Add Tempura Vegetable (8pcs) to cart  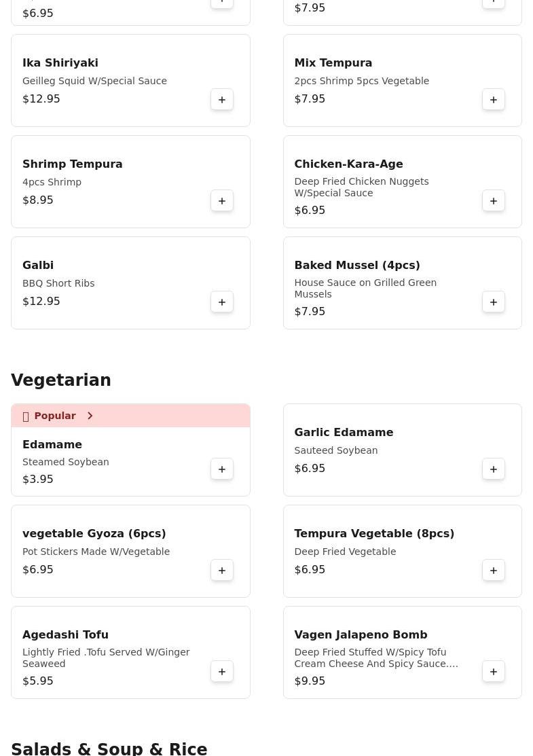click(x=494, y=571)
